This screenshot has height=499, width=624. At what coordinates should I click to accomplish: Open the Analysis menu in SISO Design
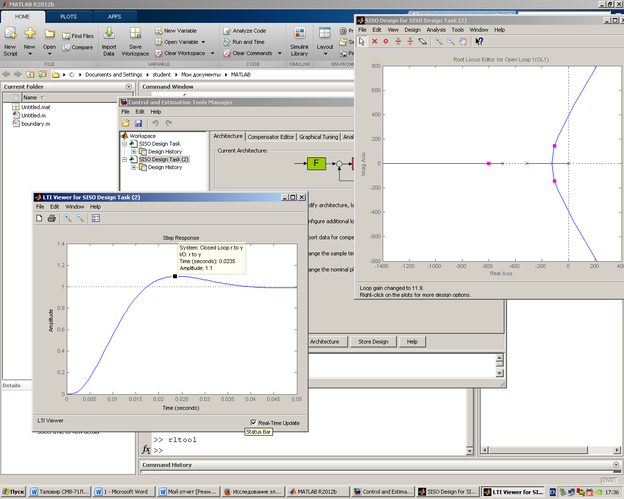436,30
